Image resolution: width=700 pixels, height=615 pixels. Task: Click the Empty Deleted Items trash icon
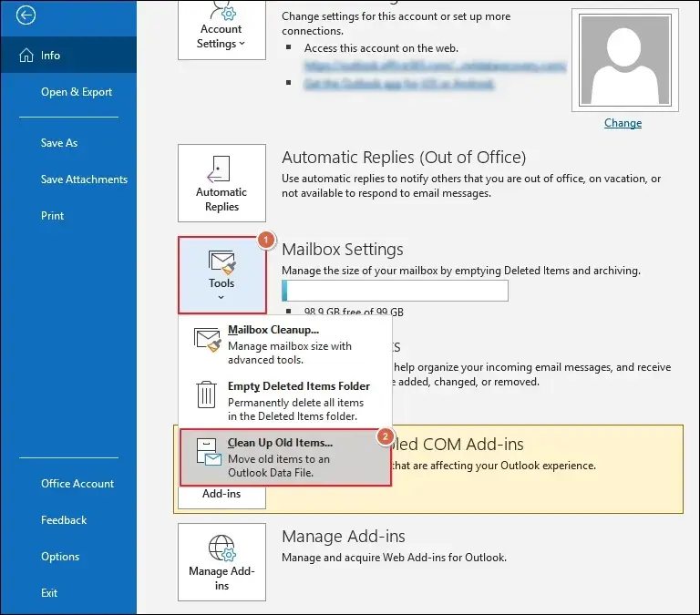coord(207,395)
